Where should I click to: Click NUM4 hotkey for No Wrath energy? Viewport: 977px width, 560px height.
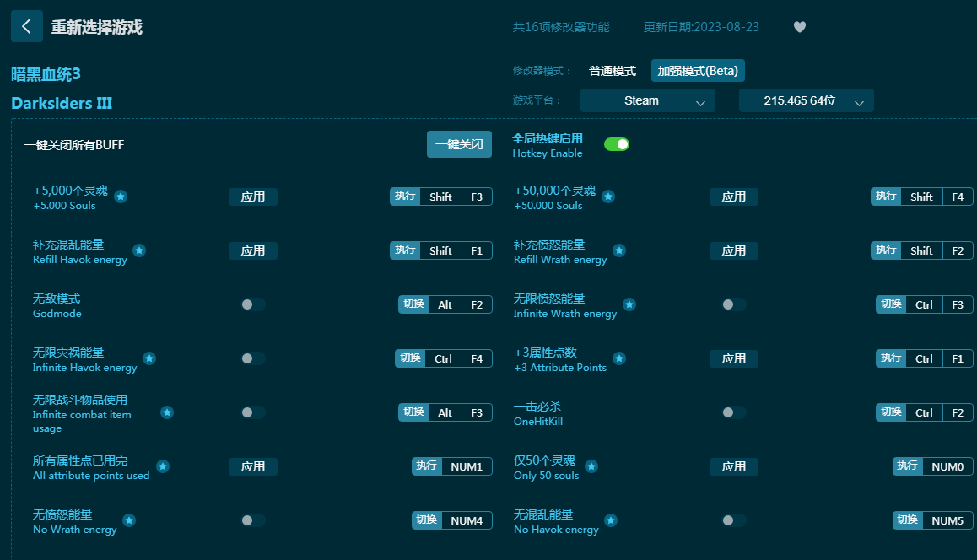(x=451, y=520)
